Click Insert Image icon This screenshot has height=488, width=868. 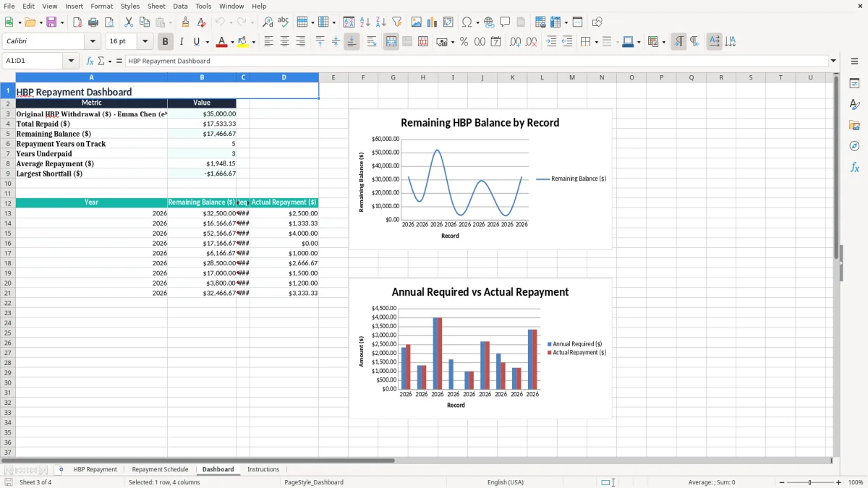417,22
